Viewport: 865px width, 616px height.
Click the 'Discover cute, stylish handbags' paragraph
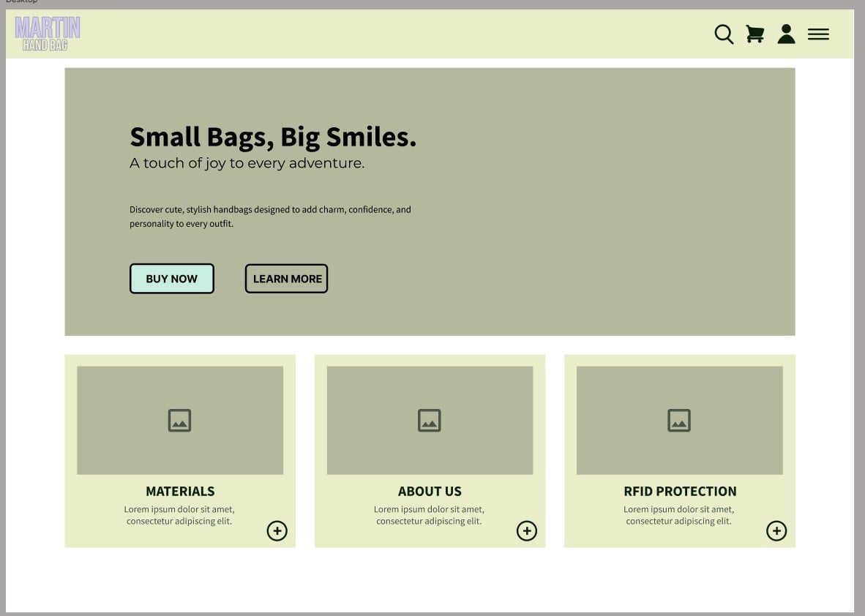tap(270, 216)
